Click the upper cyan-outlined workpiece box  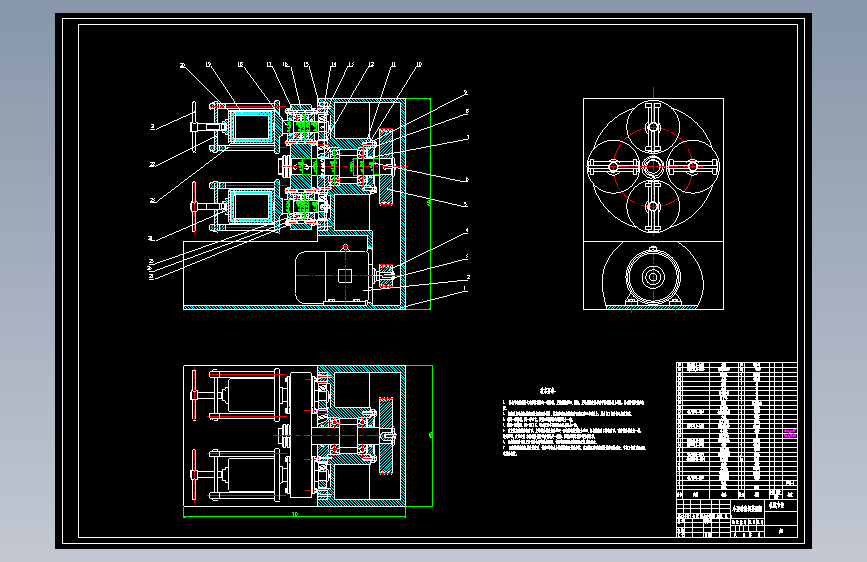(252, 127)
